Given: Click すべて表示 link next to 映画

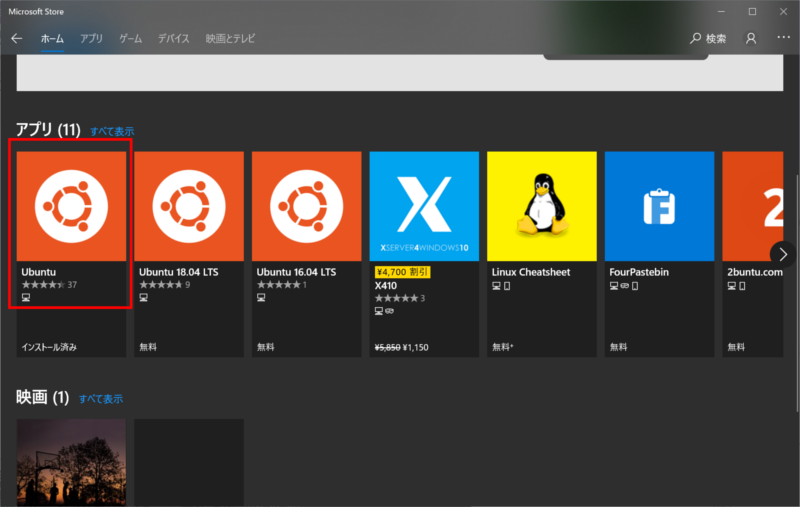Looking at the screenshot, I should click(101, 399).
